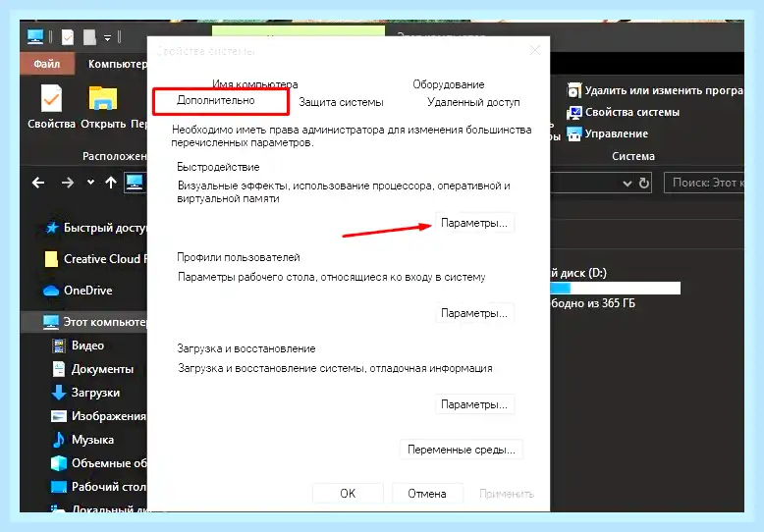This screenshot has height=532, width=764.
Task: Open the Файл menu tab
Action: [x=47, y=64]
